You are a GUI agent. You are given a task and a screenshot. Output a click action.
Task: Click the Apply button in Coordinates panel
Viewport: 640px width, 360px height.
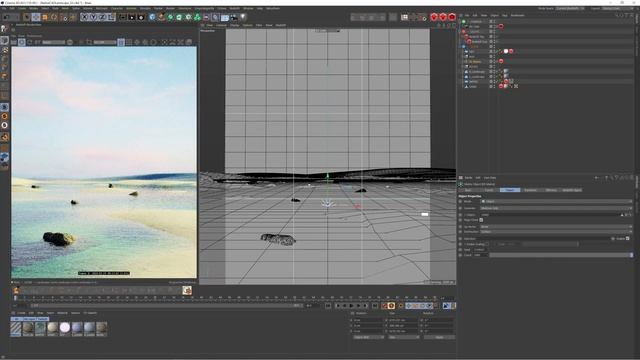[439, 338]
